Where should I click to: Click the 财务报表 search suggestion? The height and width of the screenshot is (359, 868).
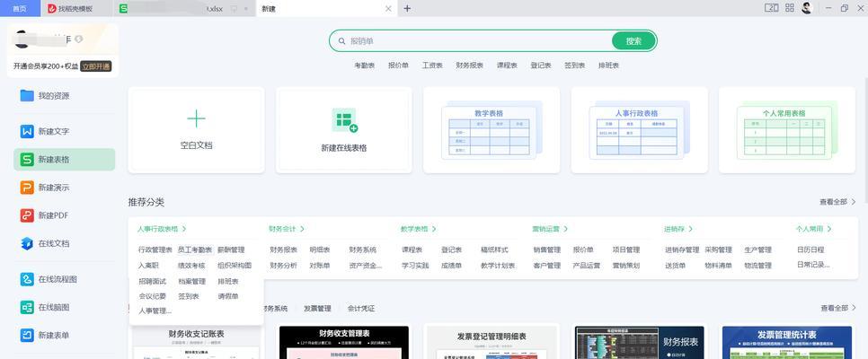tap(469, 66)
